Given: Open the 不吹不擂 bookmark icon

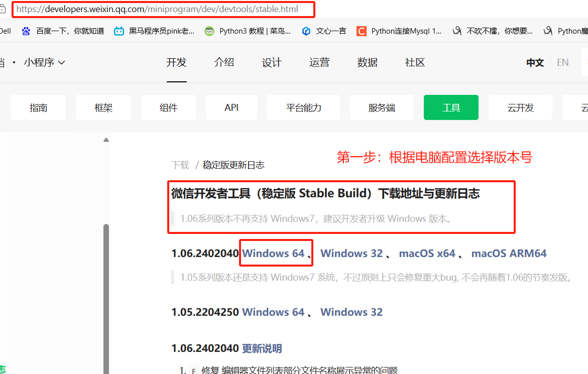Looking at the screenshot, I should (x=457, y=31).
